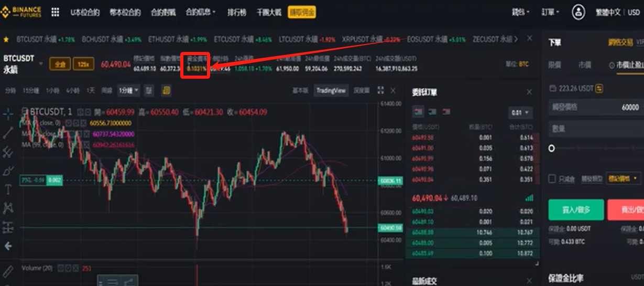Show the sell-orders-only order book view
Viewport: 644px width, 286px height.
pyautogui.click(x=446, y=112)
